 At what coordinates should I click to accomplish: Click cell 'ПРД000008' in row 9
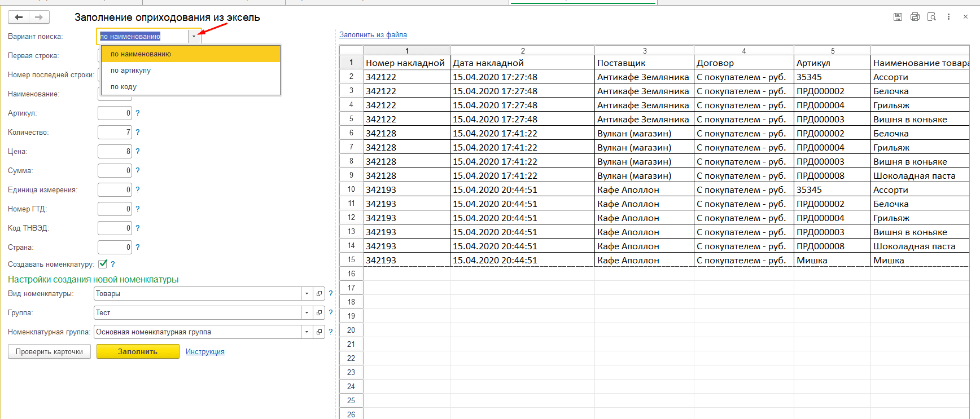[x=832, y=175]
